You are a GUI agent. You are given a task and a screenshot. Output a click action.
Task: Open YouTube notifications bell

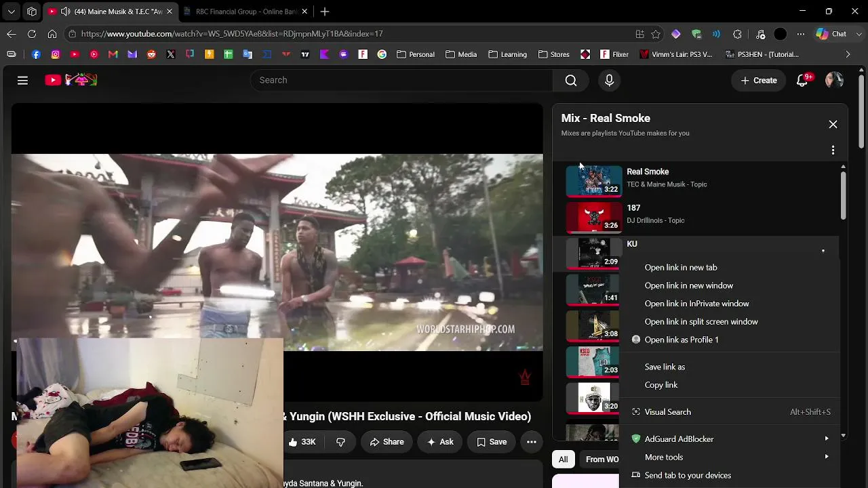pyautogui.click(x=803, y=80)
